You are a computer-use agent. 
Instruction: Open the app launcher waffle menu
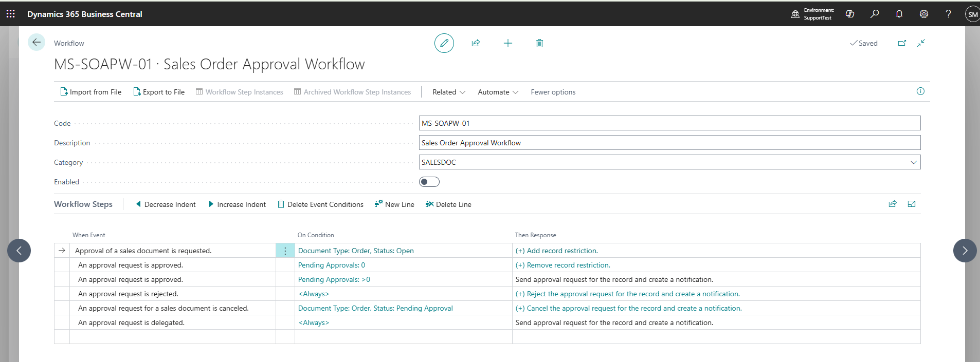click(11, 14)
